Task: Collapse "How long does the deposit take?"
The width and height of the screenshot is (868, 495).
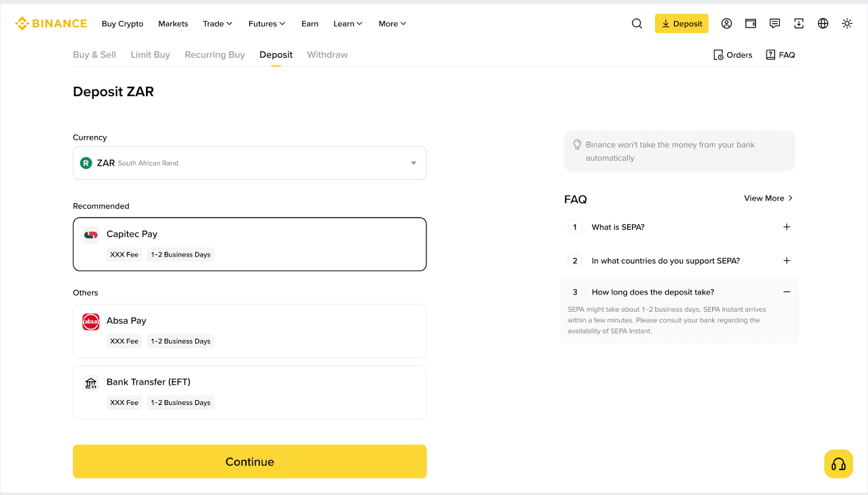Action: 679,292
